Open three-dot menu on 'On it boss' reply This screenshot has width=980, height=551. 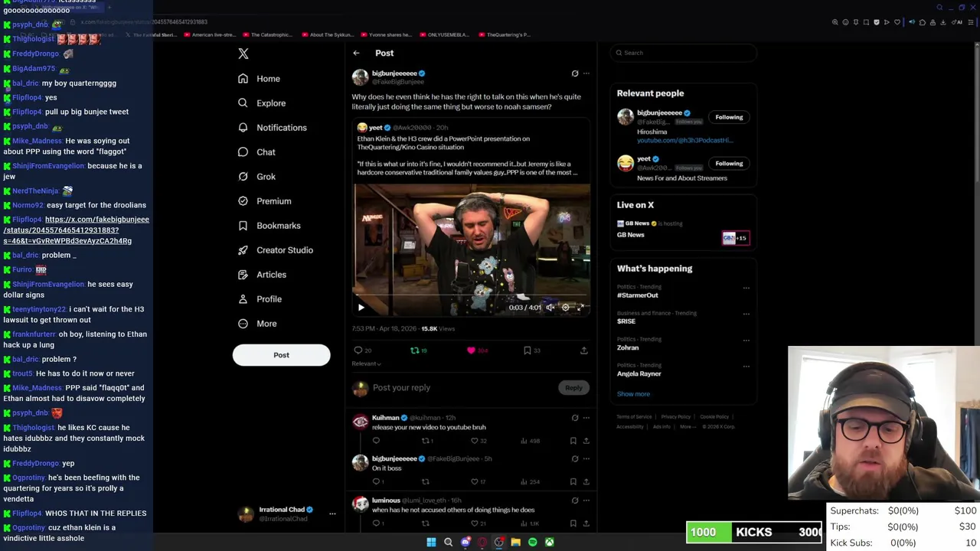[x=586, y=459]
